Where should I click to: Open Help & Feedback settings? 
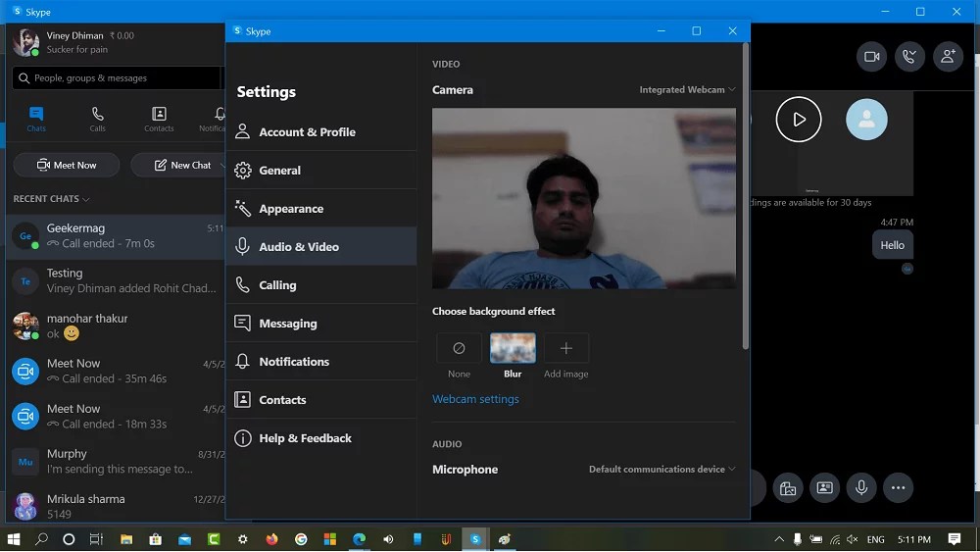321,438
